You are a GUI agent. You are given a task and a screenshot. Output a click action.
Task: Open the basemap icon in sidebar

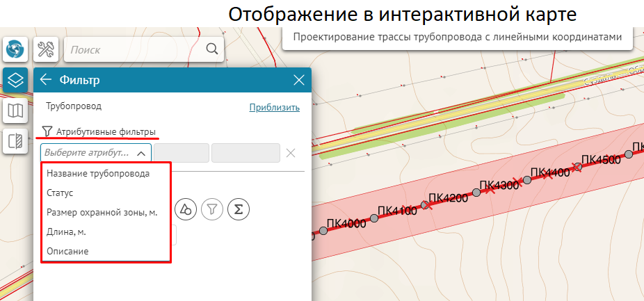(15, 110)
